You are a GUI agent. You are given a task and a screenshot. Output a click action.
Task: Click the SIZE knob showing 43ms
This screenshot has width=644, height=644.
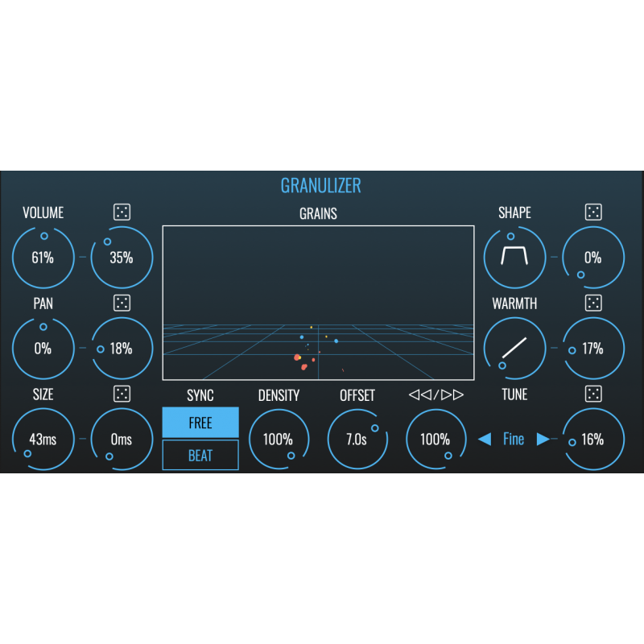pyautogui.click(x=43, y=440)
